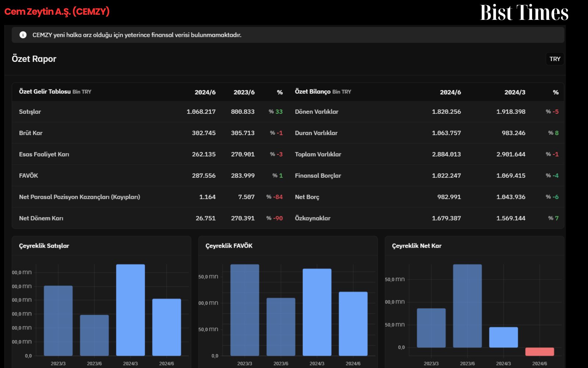Select the Satışlar row label
588x368 pixels.
[30, 112]
